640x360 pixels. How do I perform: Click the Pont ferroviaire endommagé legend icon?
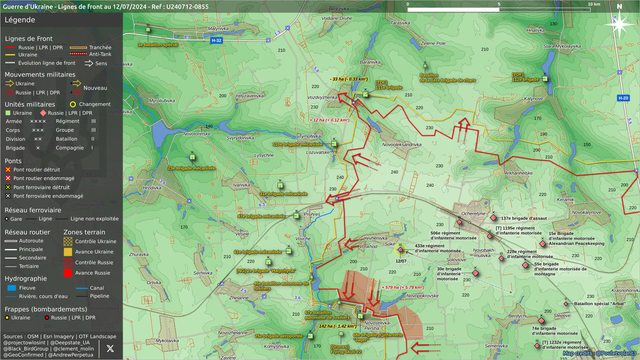pos(8,196)
